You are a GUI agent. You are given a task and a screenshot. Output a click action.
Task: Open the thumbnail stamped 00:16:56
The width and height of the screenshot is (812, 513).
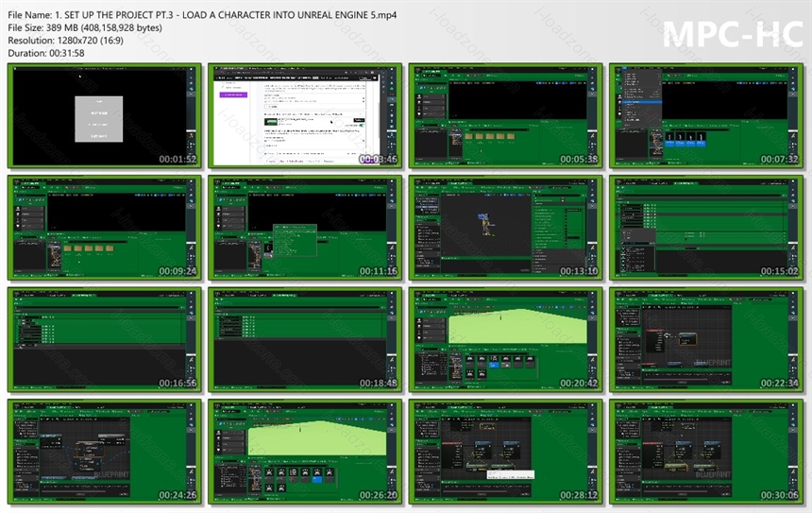pos(105,339)
